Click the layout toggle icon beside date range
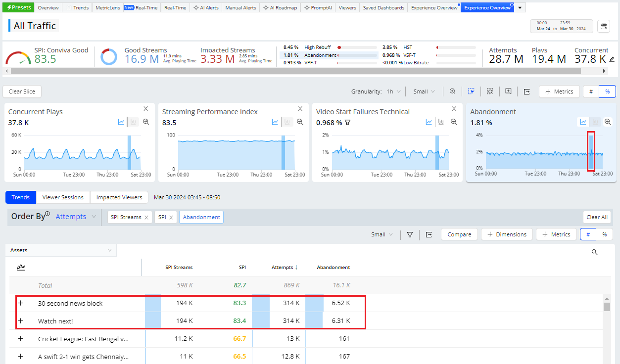Screen dimensions: 620x364 [604, 26]
